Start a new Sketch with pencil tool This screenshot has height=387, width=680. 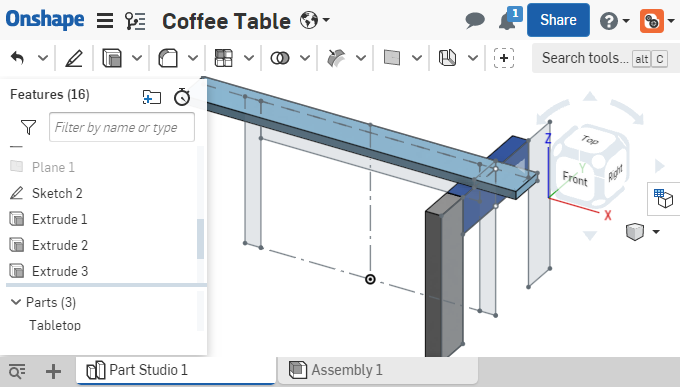(x=74, y=58)
